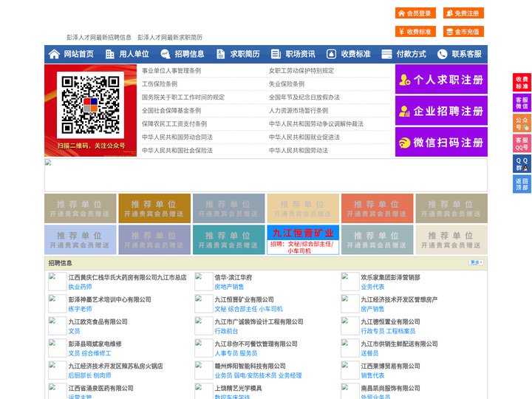Click the chat icon beside 招聘信息
The width and height of the screenshot is (532, 399).
click(166, 54)
